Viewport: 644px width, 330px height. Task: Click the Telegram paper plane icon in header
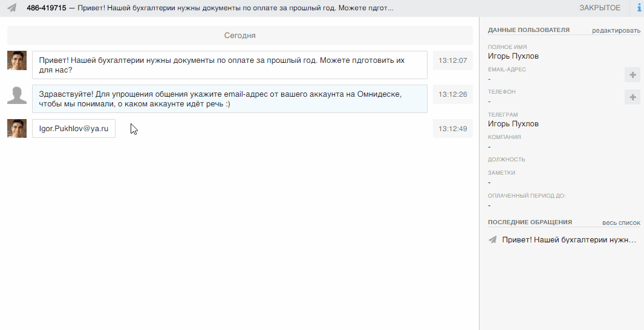(12, 8)
